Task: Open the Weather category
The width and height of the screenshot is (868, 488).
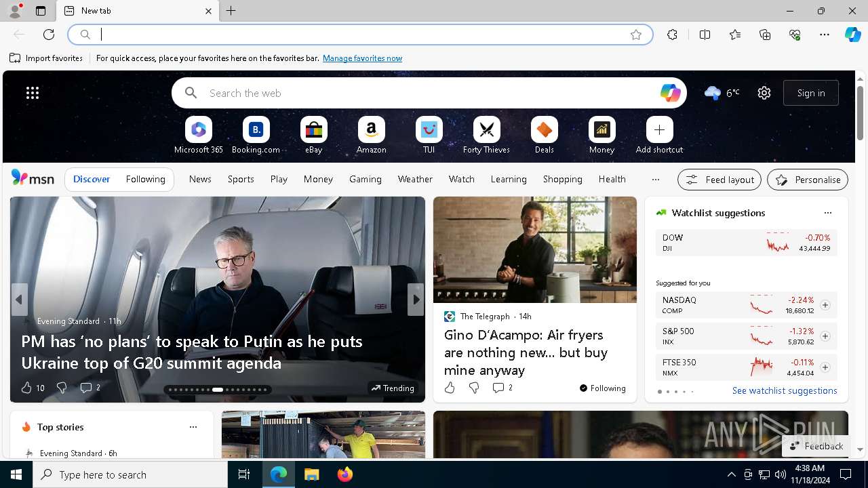Action: point(415,179)
